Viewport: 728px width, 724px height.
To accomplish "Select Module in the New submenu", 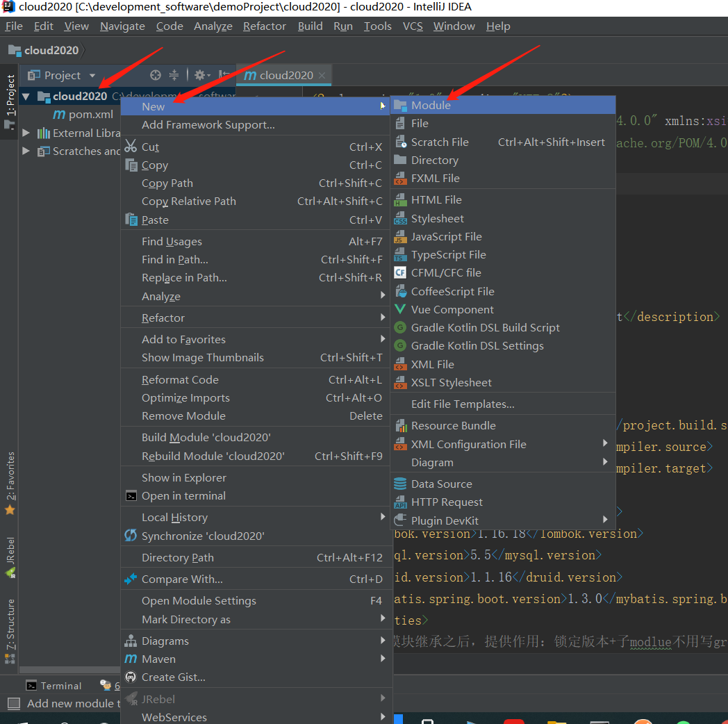I will [x=503, y=106].
